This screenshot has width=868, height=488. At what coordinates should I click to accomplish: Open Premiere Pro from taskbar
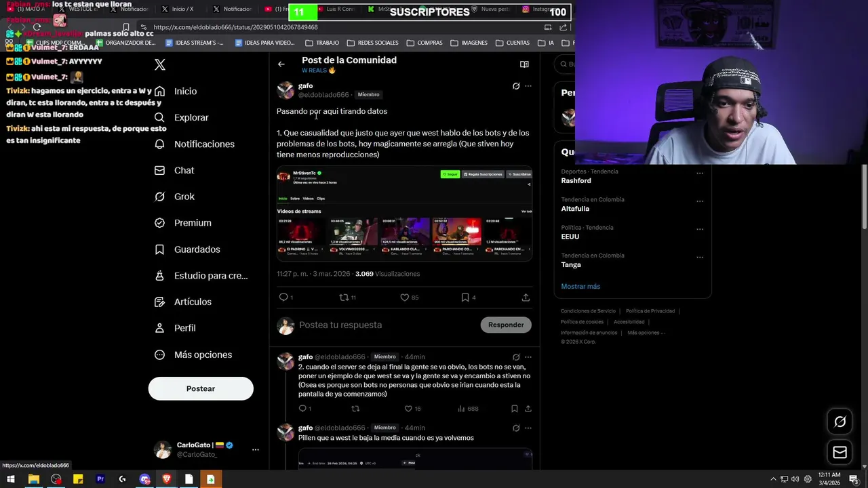[100, 479]
